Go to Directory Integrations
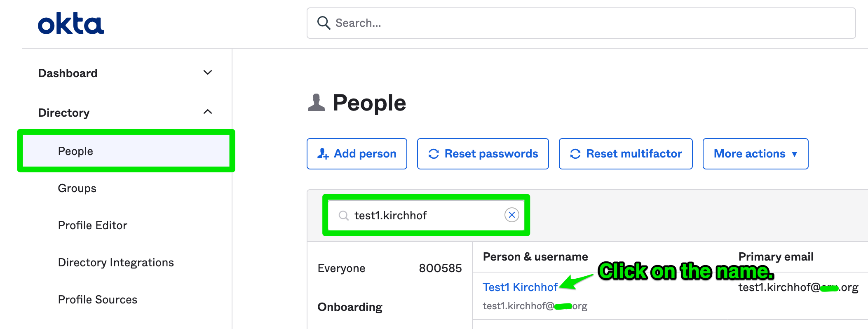Image resolution: width=868 pixels, height=329 pixels. click(x=116, y=263)
